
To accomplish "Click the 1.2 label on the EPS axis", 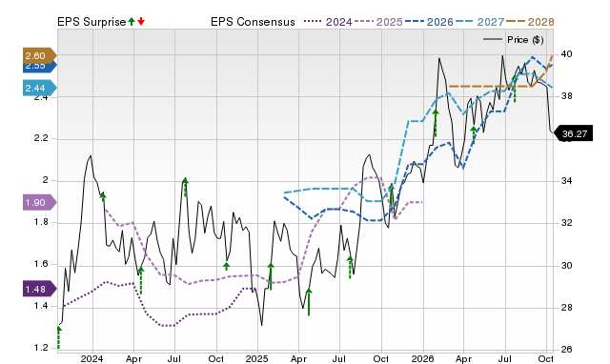I will point(41,348).
